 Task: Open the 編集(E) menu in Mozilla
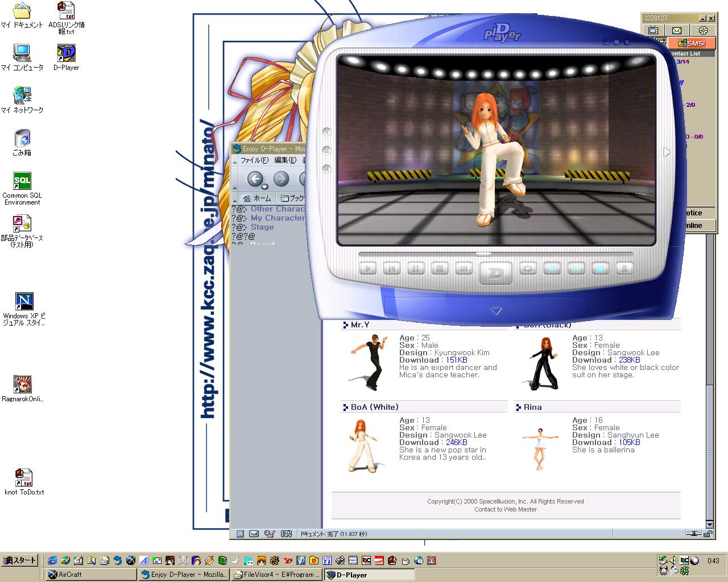tap(286, 160)
